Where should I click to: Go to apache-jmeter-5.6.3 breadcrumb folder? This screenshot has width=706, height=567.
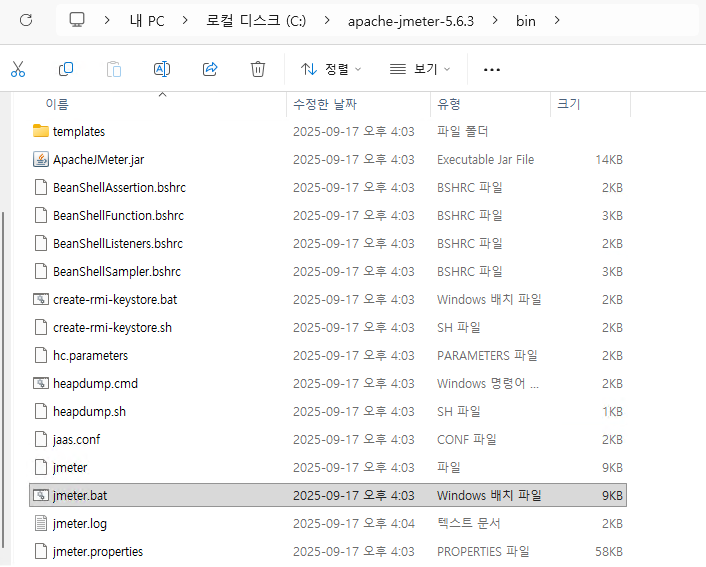coord(411,21)
